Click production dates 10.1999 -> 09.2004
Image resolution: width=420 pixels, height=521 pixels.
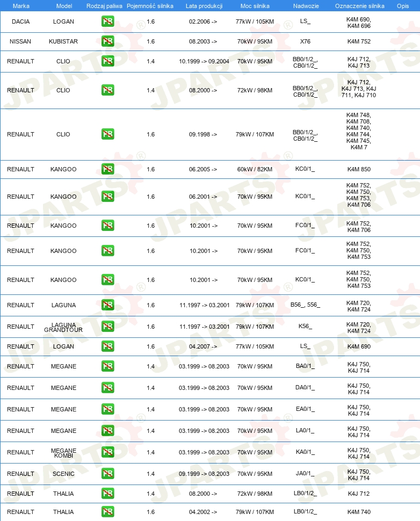point(204,61)
